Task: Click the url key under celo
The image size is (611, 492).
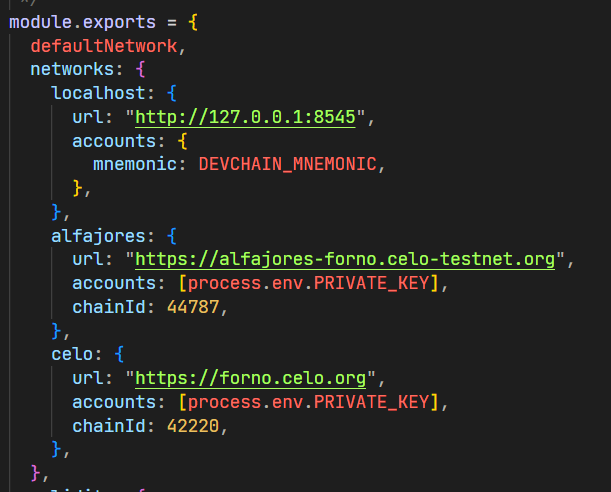Action: coord(87,379)
